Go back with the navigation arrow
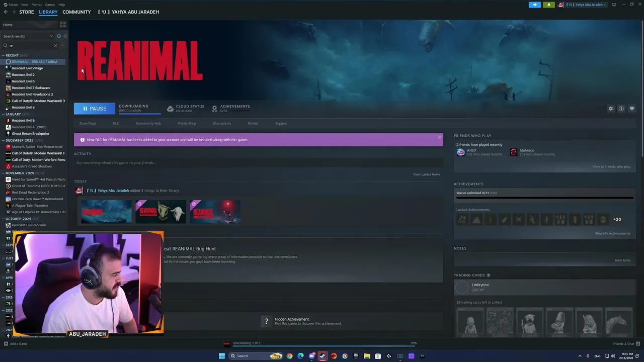 tap(6, 12)
